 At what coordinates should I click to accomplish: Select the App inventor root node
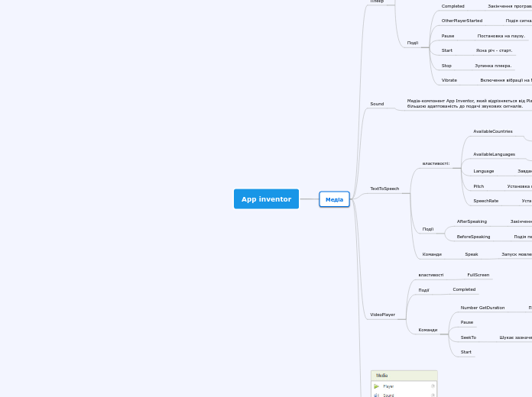click(x=266, y=199)
